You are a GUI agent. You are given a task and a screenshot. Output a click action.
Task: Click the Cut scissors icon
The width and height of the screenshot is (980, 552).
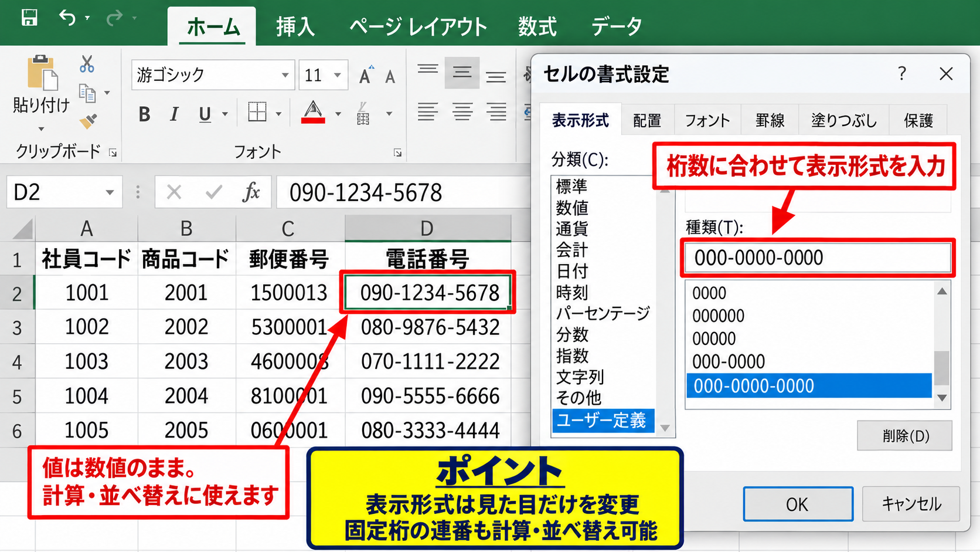click(x=87, y=64)
